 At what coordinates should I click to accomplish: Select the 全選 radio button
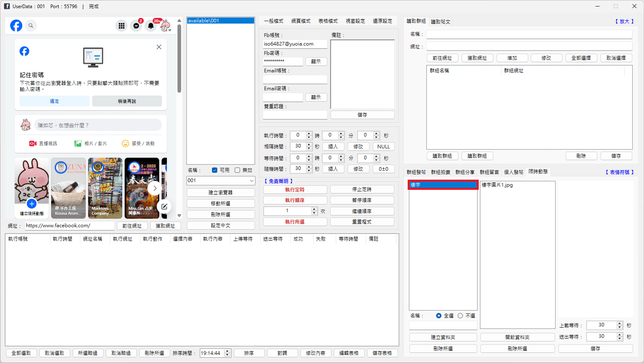[x=439, y=315]
